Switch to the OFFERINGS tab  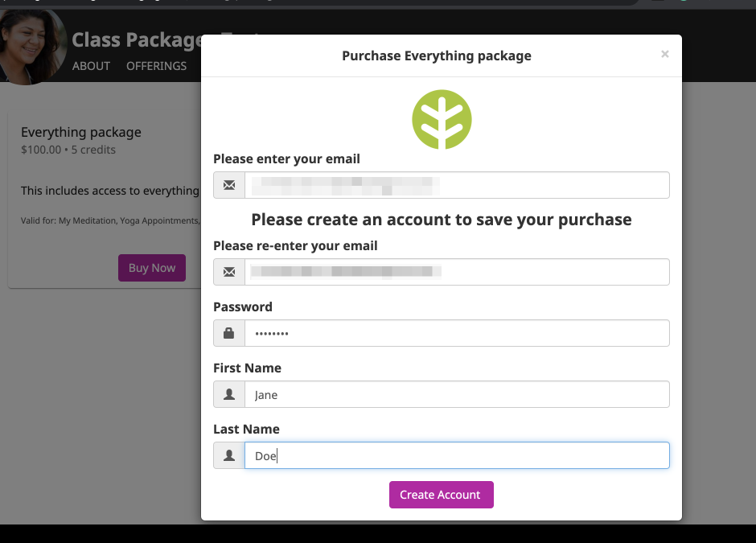[156, 66]
